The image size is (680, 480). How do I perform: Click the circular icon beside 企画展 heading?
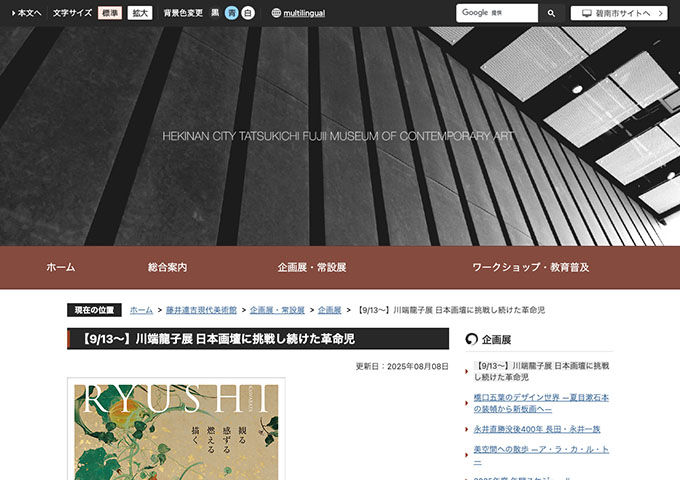click(472, 339)
